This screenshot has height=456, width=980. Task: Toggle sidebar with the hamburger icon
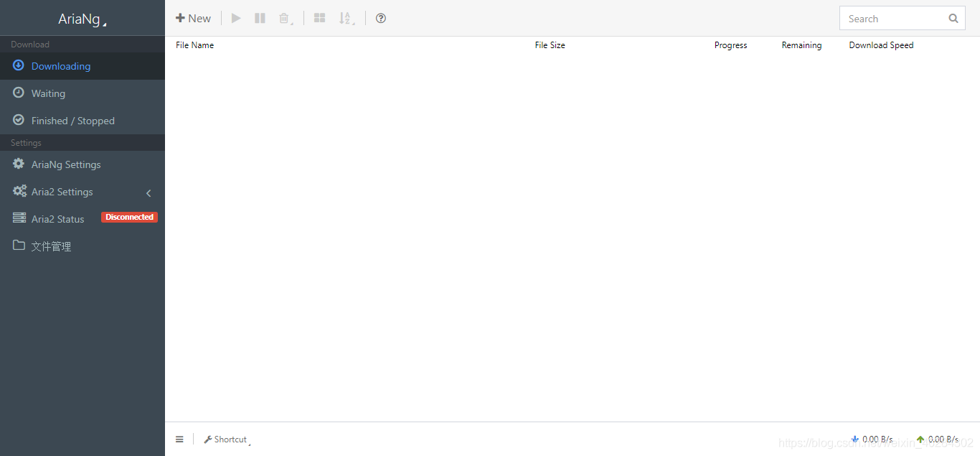point(179,439)
